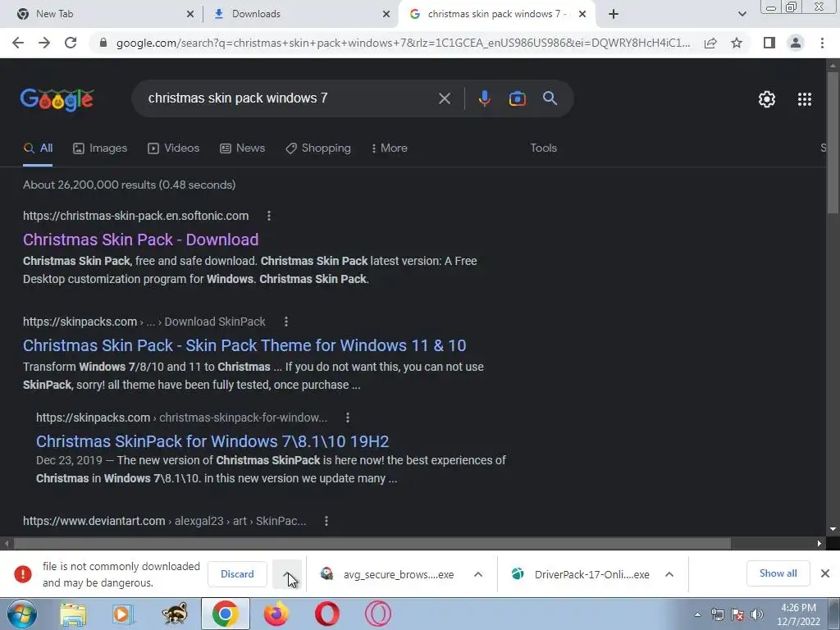
Task: Open Chrome's three-dot menu
Action: [822, 43]
